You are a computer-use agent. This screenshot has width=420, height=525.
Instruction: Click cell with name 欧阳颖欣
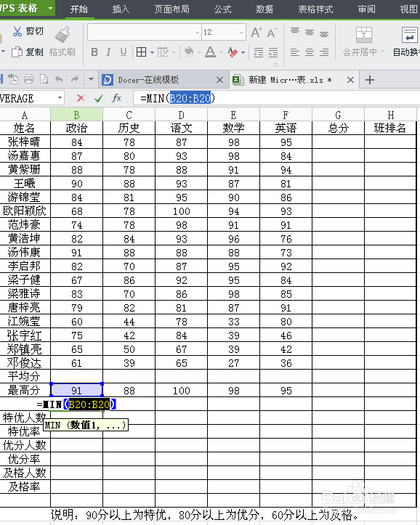pyautogui.click(x=25, y=211)
